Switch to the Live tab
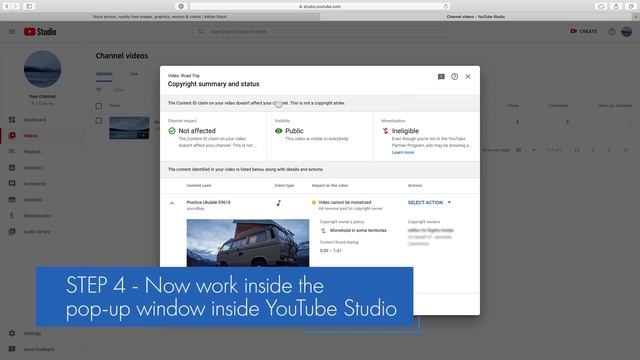 (x=134, y=74)
